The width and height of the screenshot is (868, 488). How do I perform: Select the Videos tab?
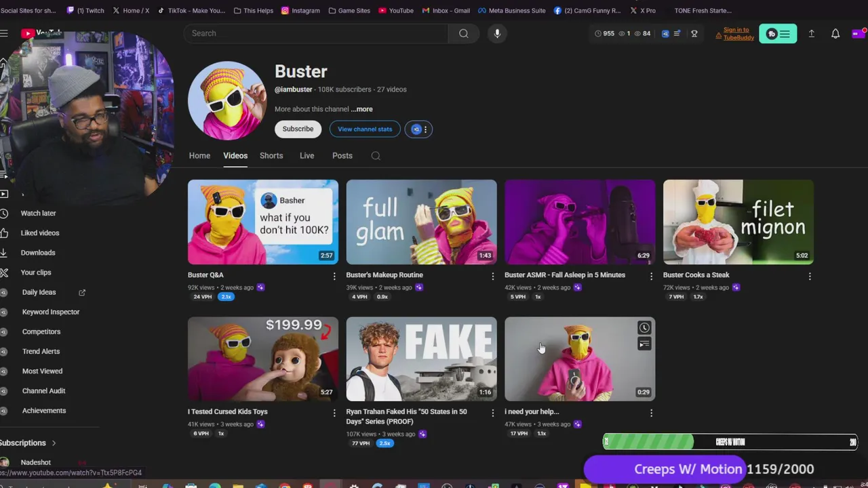pos(235,156)
